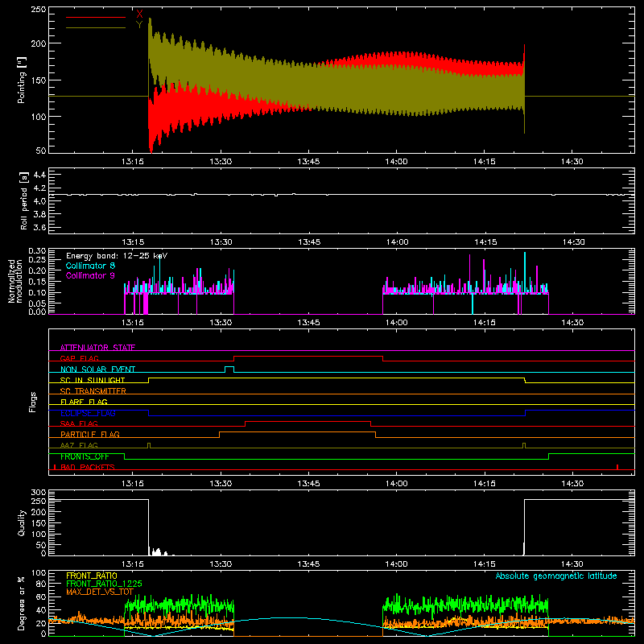The width and height of the screenshot is (644, 644).
Task: Click the 4.4 tick label on the Roll period axis
Action: pyautogui.click(x=39, y=175)
